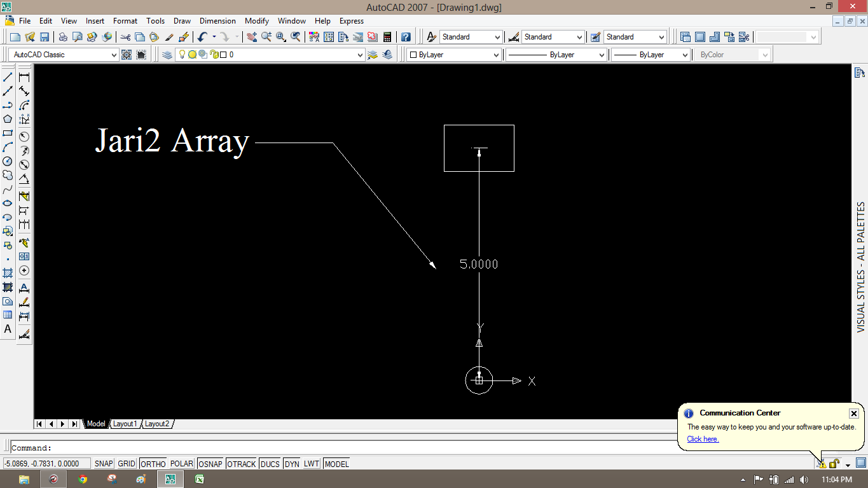
Task: Activate the Zoom Realtime tool
Action: point(266,37)
